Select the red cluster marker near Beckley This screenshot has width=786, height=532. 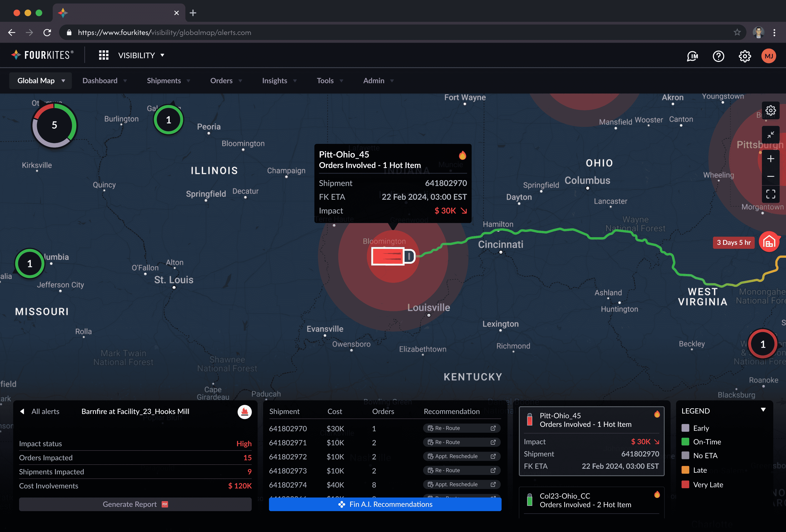click(763, 344)
